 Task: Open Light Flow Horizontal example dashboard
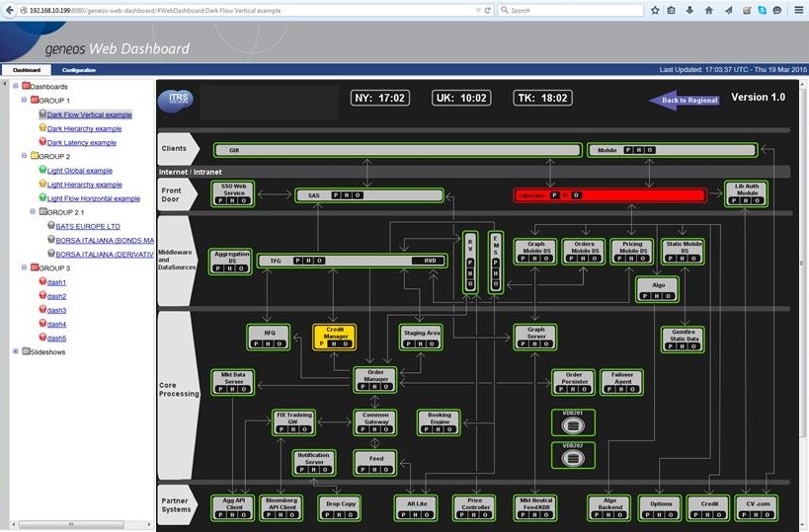pos(94,198)
